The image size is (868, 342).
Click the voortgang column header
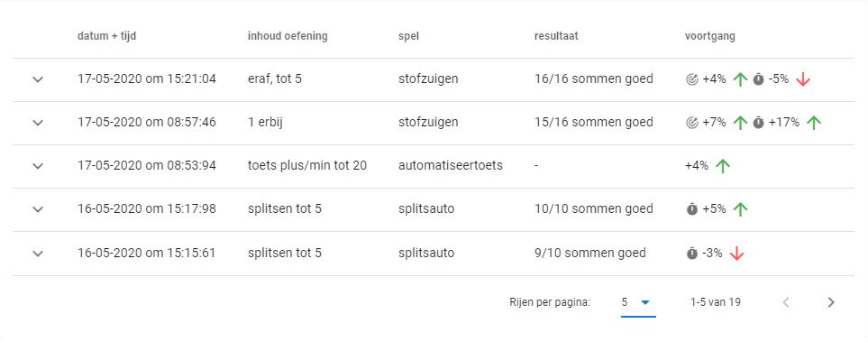coord(709,36)
